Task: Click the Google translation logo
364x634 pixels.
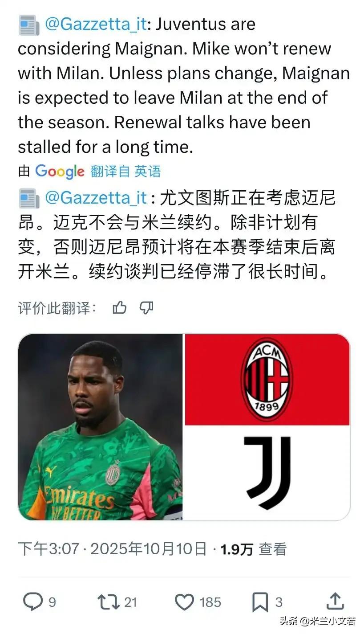Action: point(60,171)
